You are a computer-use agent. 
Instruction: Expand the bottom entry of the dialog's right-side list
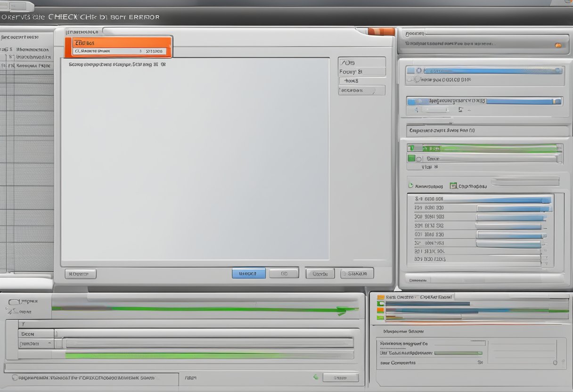click(x=361, y=90)
